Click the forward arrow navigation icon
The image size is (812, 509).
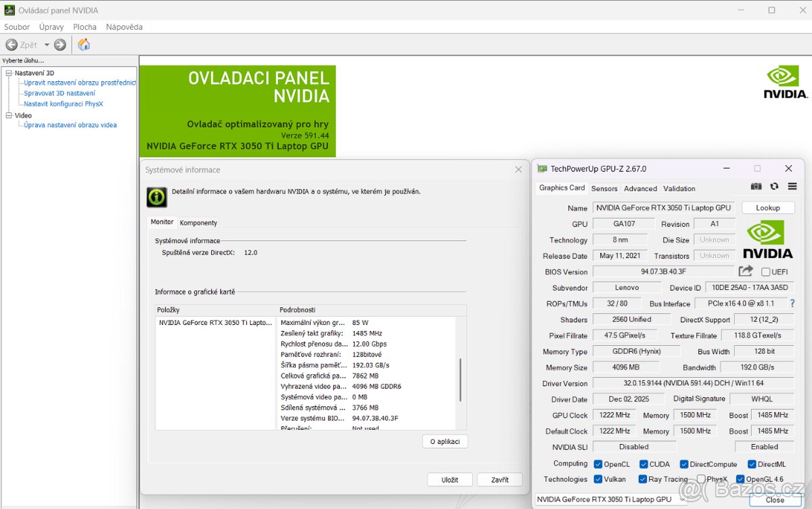pyautogui.click(x=60, y=45)
